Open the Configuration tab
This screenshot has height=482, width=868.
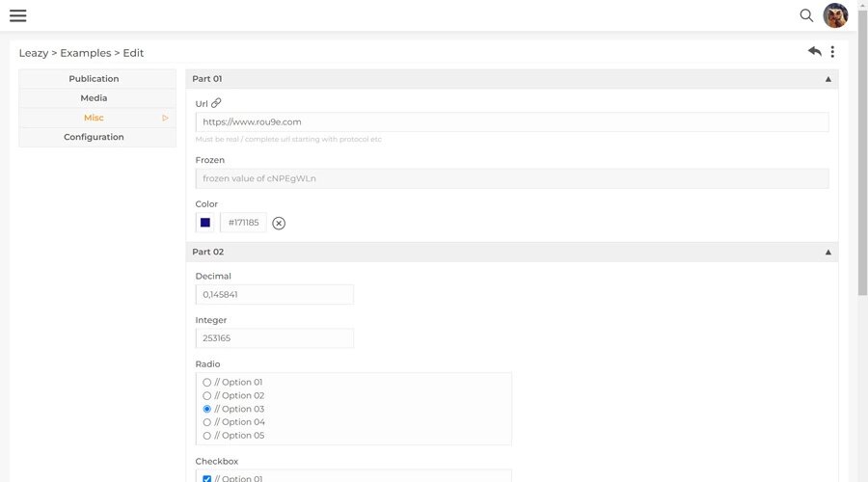point(97,137)
